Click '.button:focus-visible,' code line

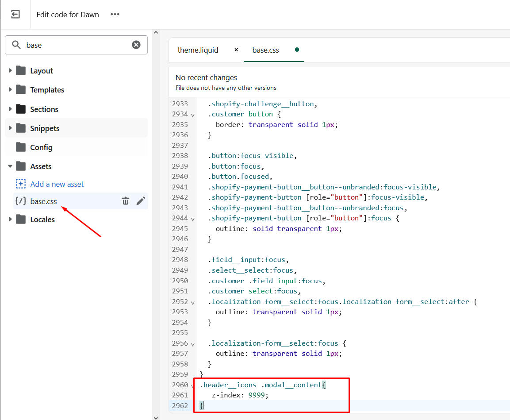coord(253,156)
